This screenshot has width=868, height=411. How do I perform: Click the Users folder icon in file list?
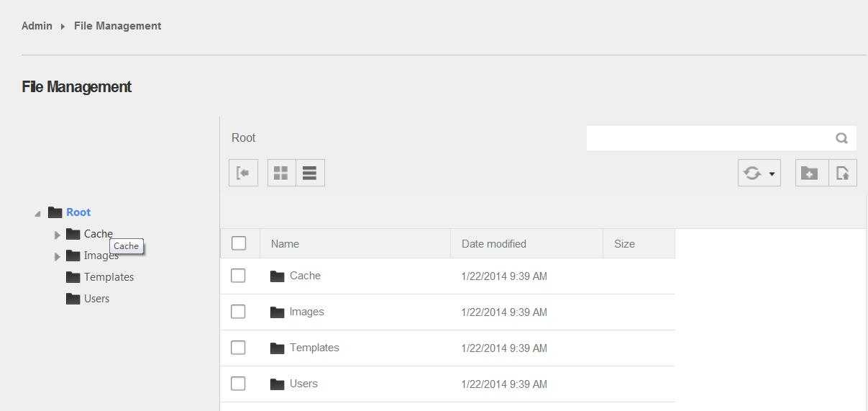278,384
